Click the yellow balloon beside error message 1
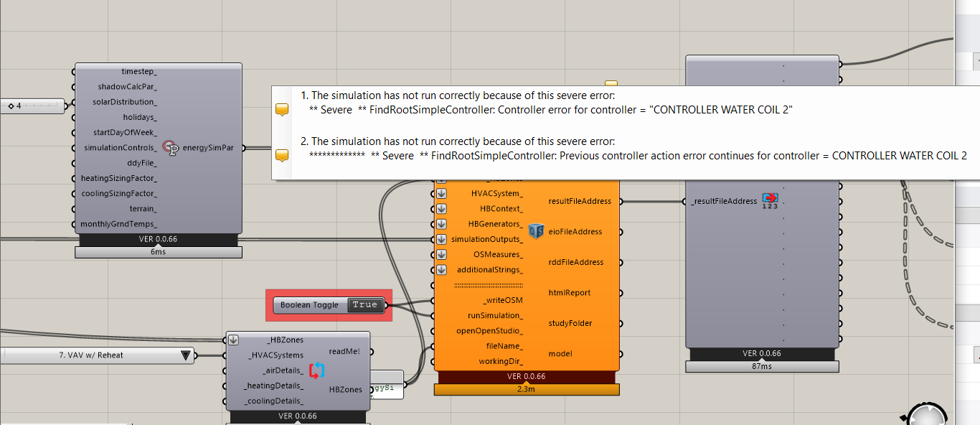 click(282, 110)
